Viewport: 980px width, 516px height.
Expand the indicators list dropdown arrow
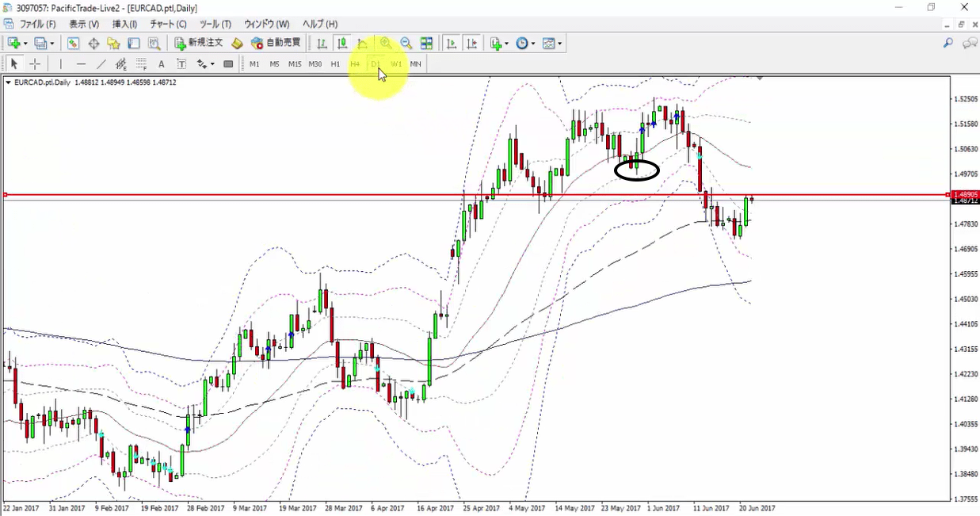point(507,44)
